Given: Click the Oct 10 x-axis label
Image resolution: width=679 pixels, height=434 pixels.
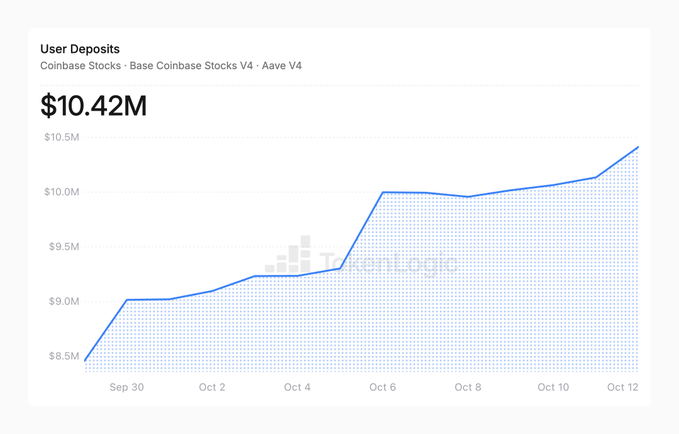Looking at the screenshot, I should click(x=553, y=387).
